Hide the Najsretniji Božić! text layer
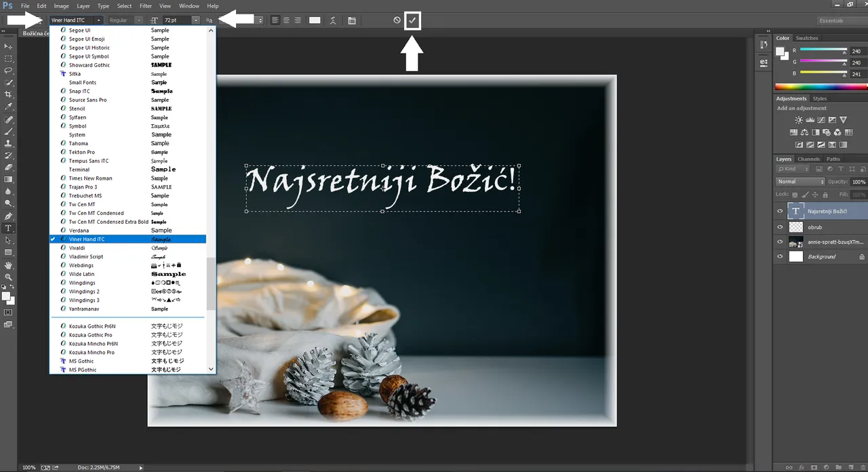Image resolution: width=868 pixels, height=472 pixels. tap(780, 212)
